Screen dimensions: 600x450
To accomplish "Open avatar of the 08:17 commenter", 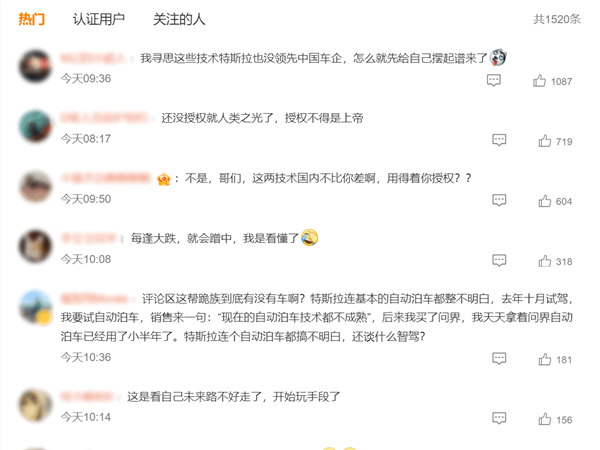I will coord(36,126).
